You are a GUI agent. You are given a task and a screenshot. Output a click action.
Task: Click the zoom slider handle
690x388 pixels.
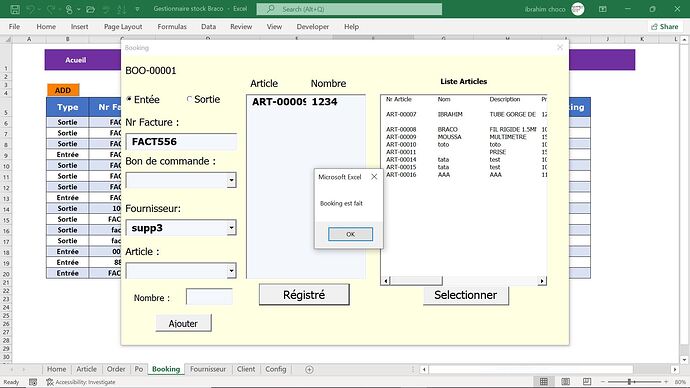pos(630,382)
